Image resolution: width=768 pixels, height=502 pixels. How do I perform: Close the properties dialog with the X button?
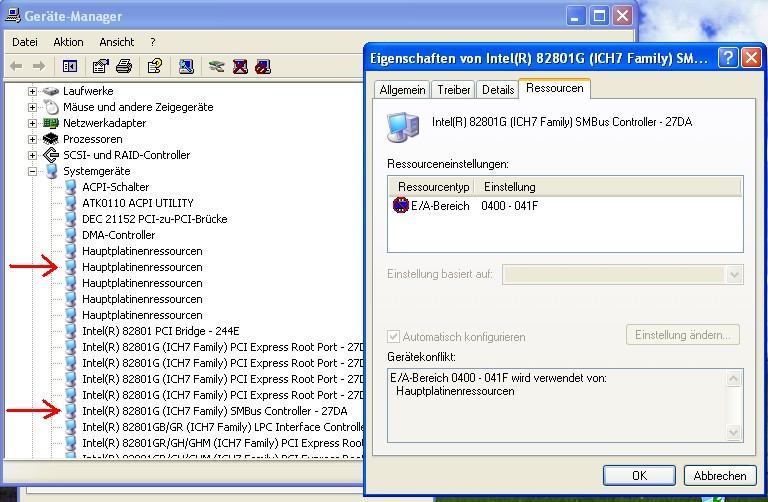(x=751, y=58)
